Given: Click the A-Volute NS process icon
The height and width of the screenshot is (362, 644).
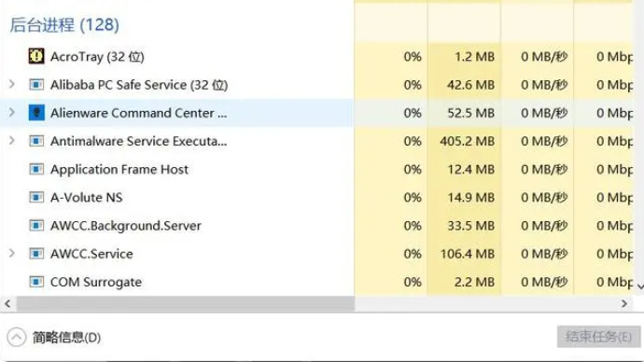Looking at the screenshot, I should click(x=36, y=198).
